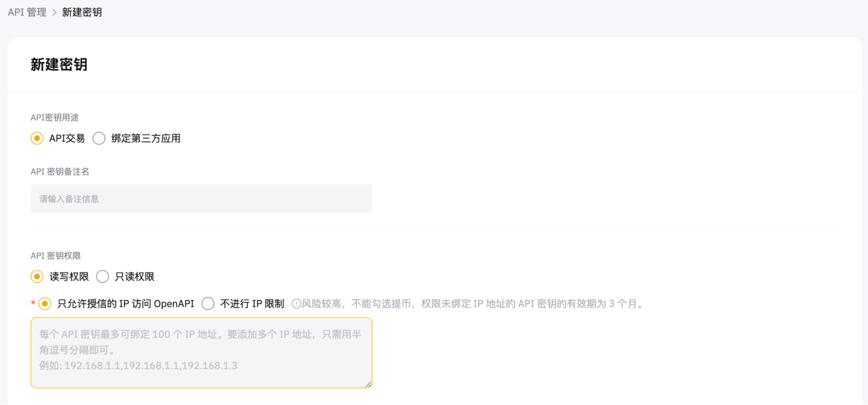The width and height of the screenshot is (868, 405).
Task: 点击面包屑中的右箭头分隔符
Action: [53, 12]
